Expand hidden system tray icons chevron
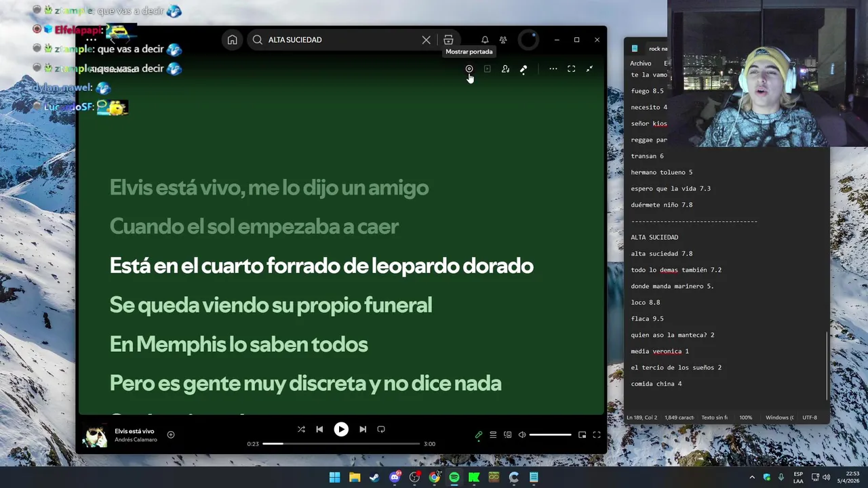This screenshot has width=868, height=488. (x=752, y=477)
